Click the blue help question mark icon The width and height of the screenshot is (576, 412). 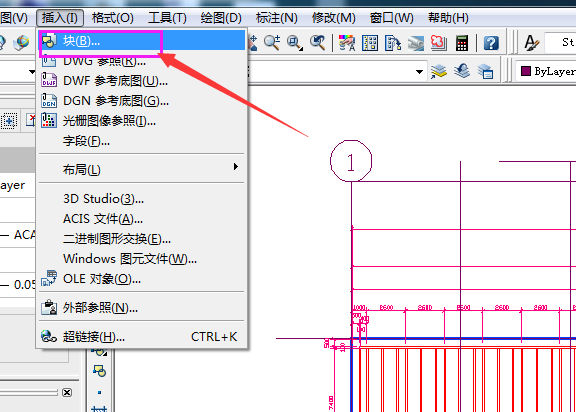pyautogui.click(x=491, y=43)
